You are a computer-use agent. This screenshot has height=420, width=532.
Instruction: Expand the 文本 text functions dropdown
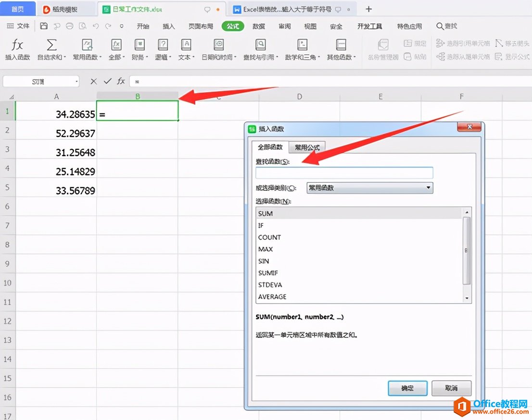tap(193, 57)
